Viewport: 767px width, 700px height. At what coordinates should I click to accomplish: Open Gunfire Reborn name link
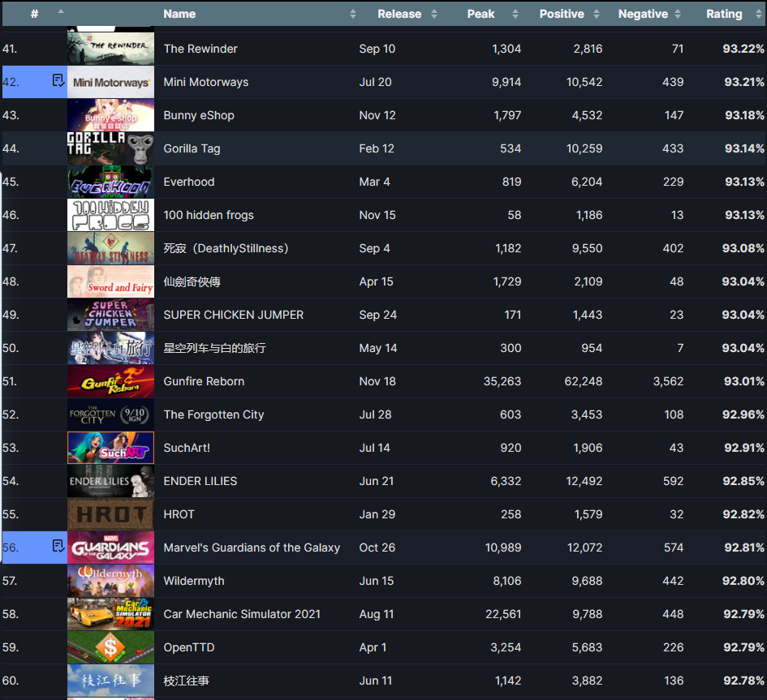tap(204, 381)
